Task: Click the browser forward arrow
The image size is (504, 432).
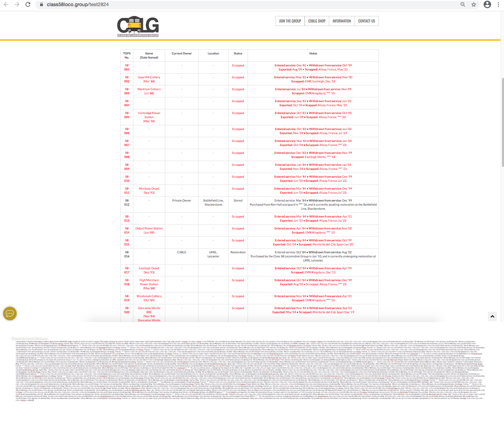Action: pos(17,4)
